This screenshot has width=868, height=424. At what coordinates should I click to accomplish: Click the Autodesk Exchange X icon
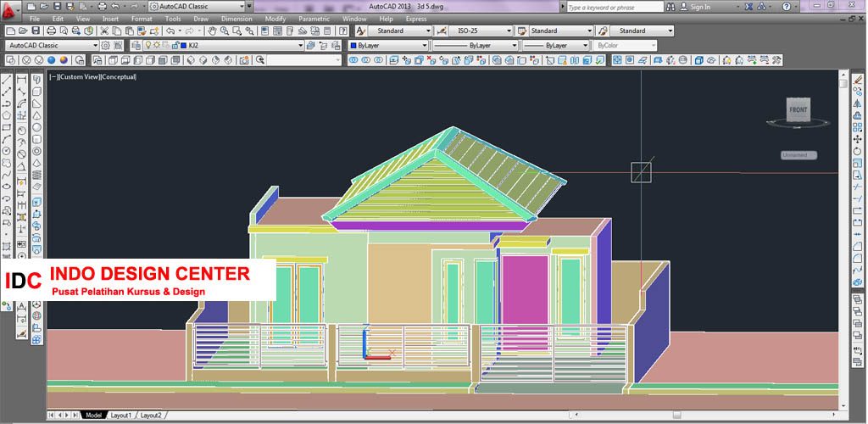(749, 7)
